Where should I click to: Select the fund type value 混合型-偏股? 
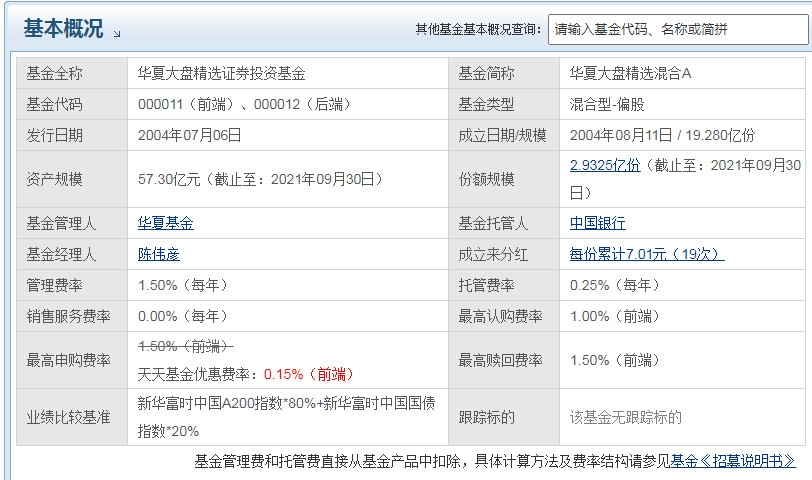(607, 105)
